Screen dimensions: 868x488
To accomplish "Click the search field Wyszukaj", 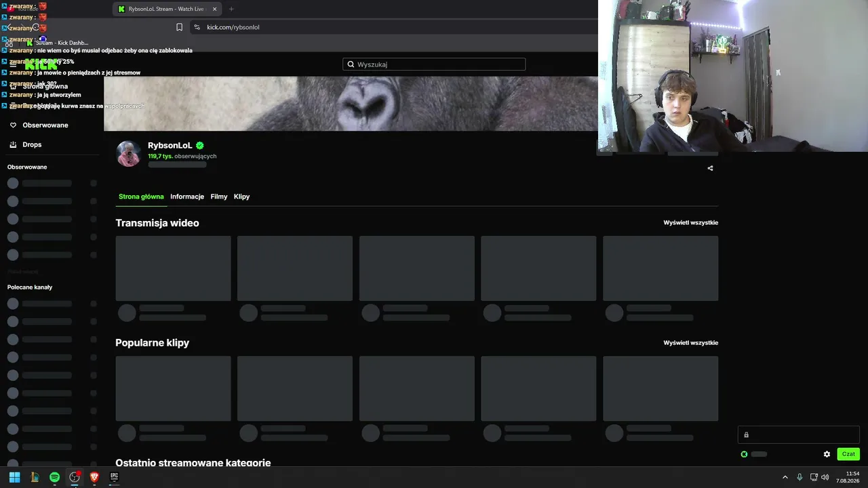I will (434, 64).
